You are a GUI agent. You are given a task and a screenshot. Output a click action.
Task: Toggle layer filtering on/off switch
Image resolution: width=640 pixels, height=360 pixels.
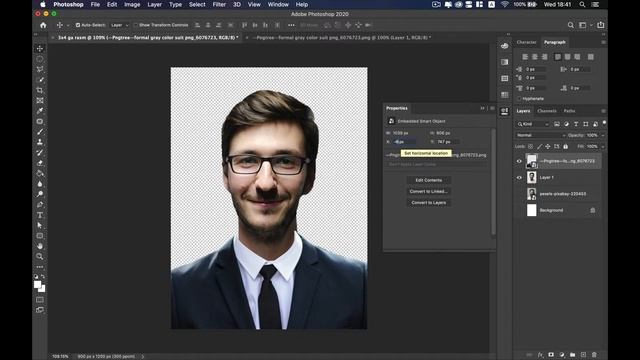click(604, 123)
